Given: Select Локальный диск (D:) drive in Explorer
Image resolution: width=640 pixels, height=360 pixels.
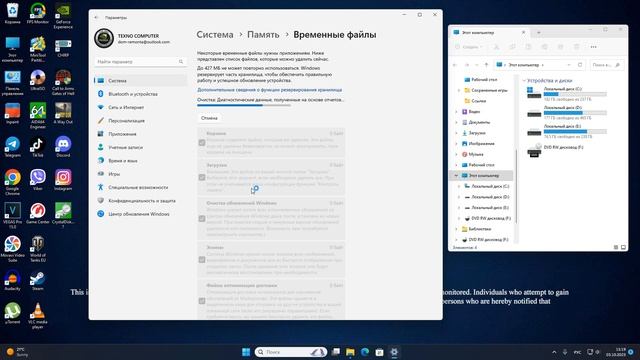Looking at the screenshot, I should point(567,113).
